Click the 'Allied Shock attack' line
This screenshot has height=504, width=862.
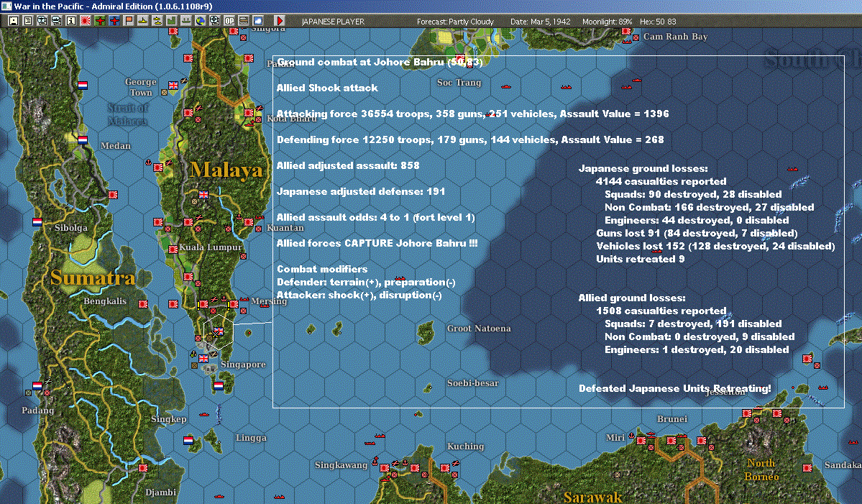point(327,88)
